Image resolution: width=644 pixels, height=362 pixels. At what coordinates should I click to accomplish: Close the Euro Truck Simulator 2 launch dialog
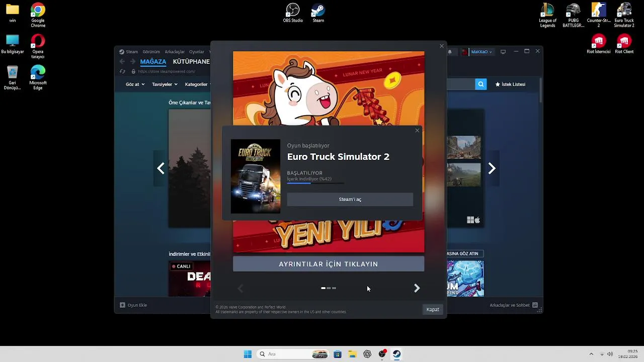click(417, 131)
